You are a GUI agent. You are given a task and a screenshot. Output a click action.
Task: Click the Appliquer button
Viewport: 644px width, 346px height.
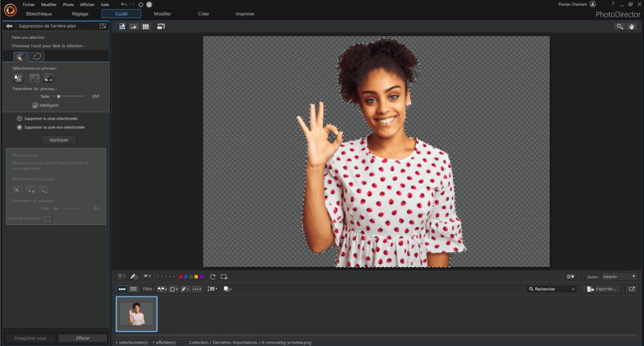coord(59,140)
